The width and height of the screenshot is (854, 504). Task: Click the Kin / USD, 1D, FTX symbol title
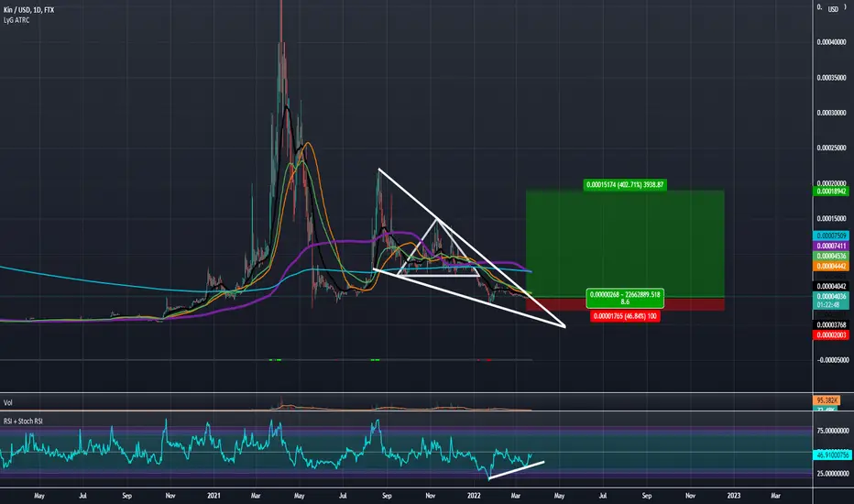[x=29, y=10]
